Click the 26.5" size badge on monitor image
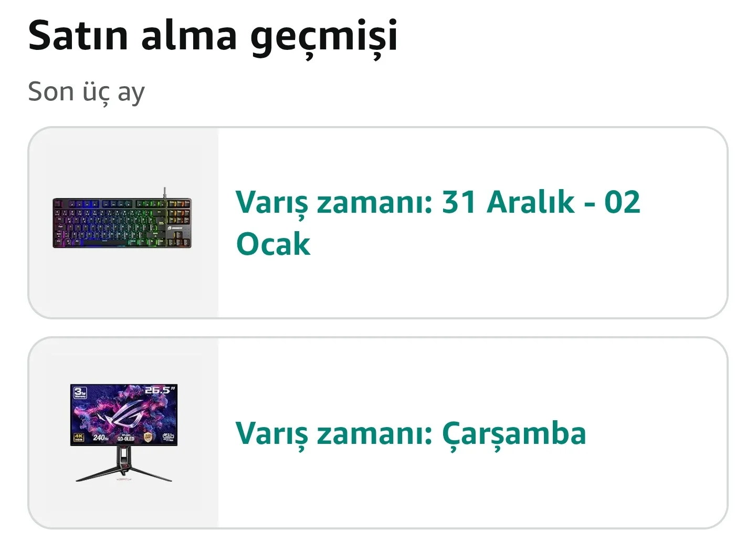Viewport: 756px width, 540px height. 160,390
